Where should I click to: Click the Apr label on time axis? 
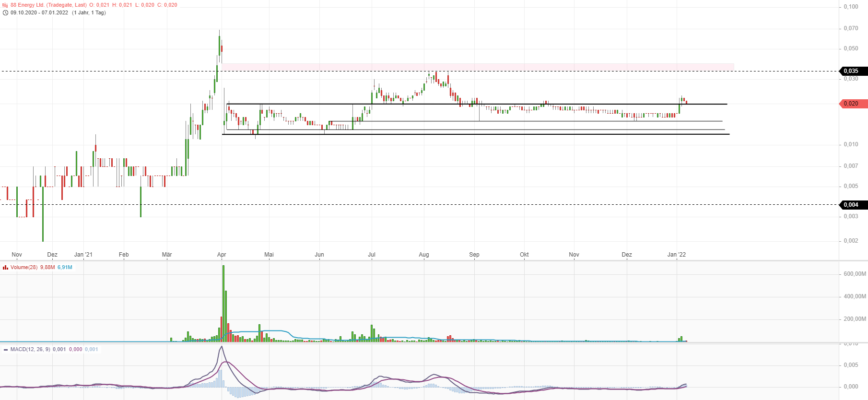(x=222, y=255)
